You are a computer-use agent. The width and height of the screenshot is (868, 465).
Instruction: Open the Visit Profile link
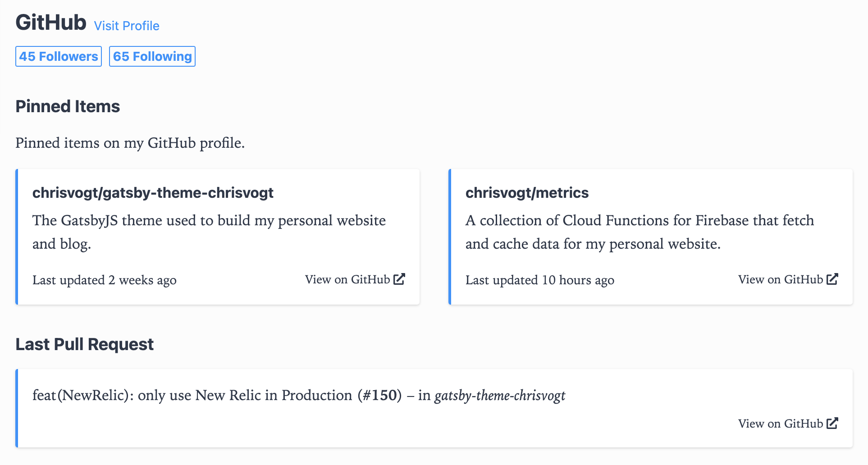click(127, 26)
